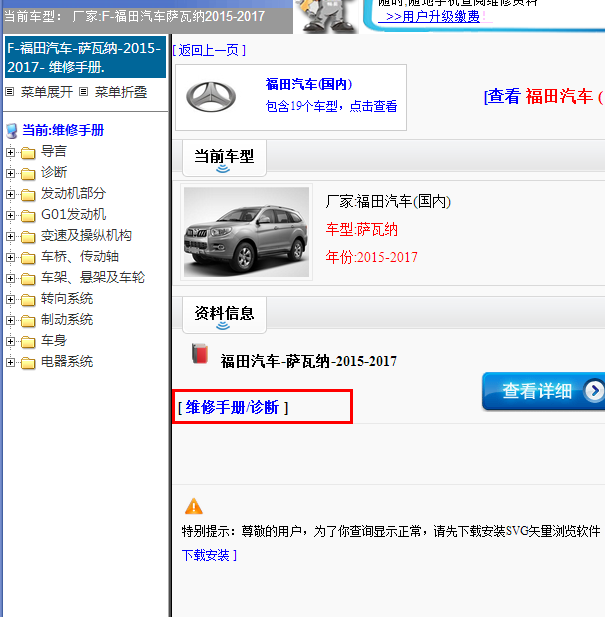Click the F-福田汽车-萨瓦纳-2015-2017 manual title

(85, 57)
